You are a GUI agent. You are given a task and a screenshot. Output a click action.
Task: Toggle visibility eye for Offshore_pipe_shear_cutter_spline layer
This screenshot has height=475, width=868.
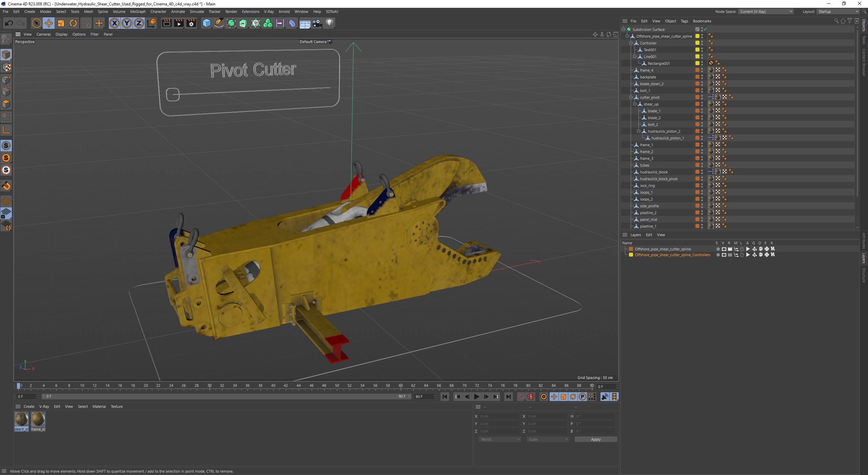coord(724,249)
